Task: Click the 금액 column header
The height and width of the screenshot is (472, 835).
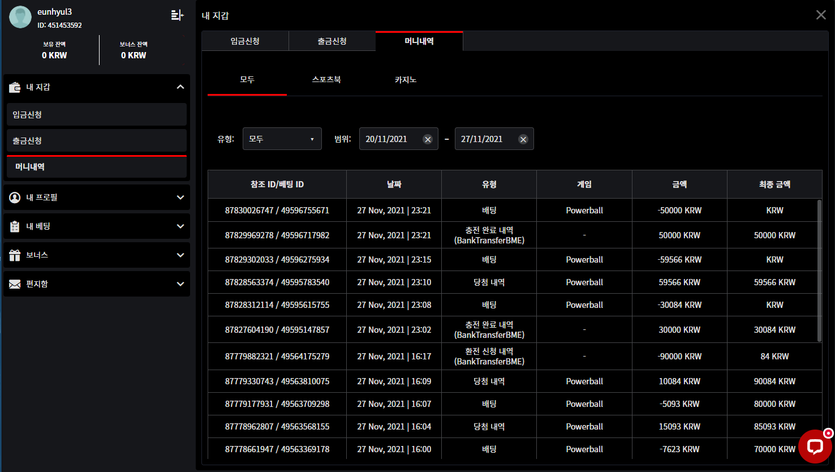Action: pos(680,184)
